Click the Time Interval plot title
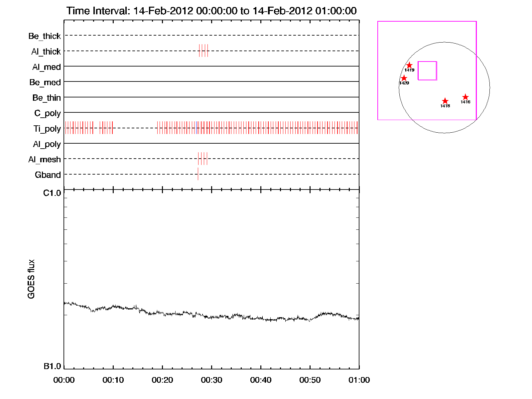Screen dimensions: 532x399 (x=211, y=11)
